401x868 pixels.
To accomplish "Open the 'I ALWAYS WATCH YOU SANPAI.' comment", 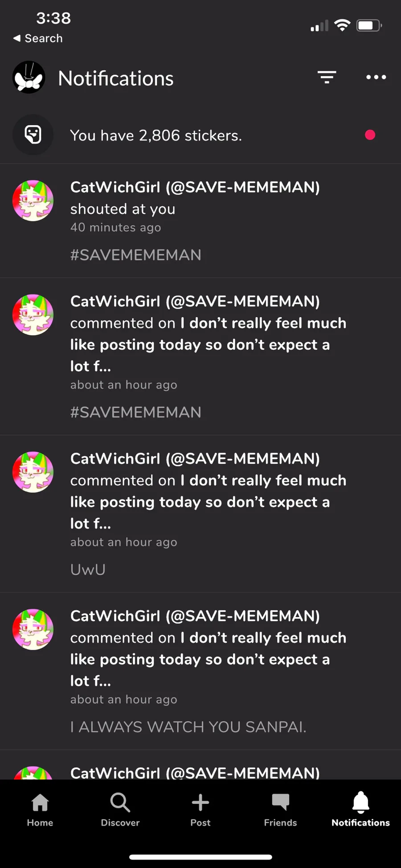I will pos(200,671).
